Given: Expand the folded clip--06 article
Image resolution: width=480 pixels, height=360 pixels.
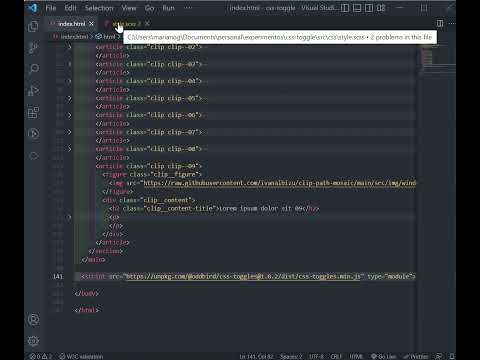Looking at the screenshot, I should (69, 115).
